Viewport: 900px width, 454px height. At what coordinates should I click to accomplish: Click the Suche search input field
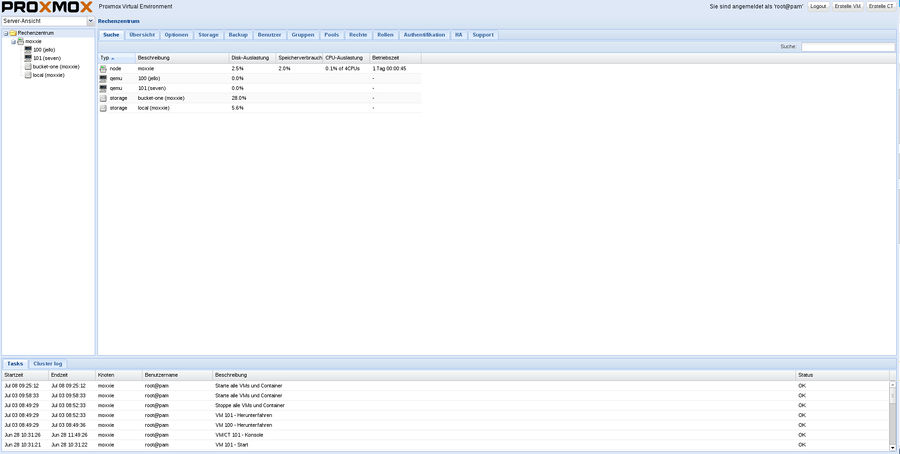tap(847, 46)
